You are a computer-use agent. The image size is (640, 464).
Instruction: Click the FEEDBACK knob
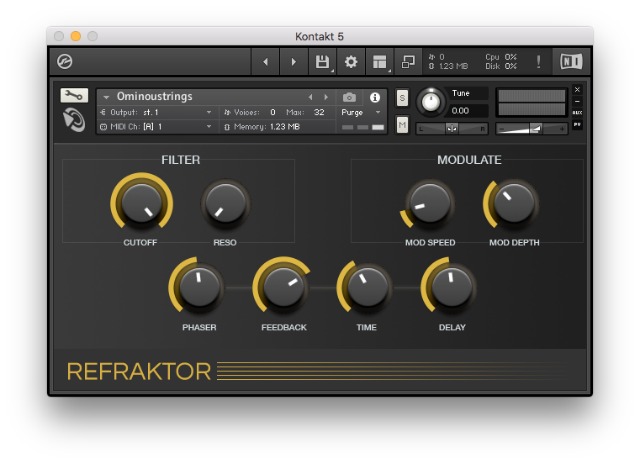pos(283,287)
